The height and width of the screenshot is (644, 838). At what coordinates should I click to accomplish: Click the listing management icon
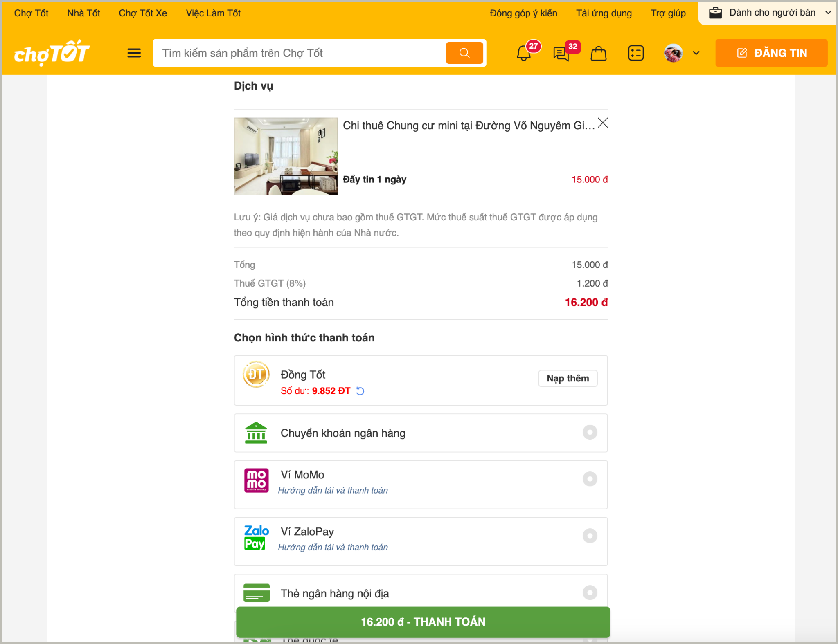coord(635,53)
